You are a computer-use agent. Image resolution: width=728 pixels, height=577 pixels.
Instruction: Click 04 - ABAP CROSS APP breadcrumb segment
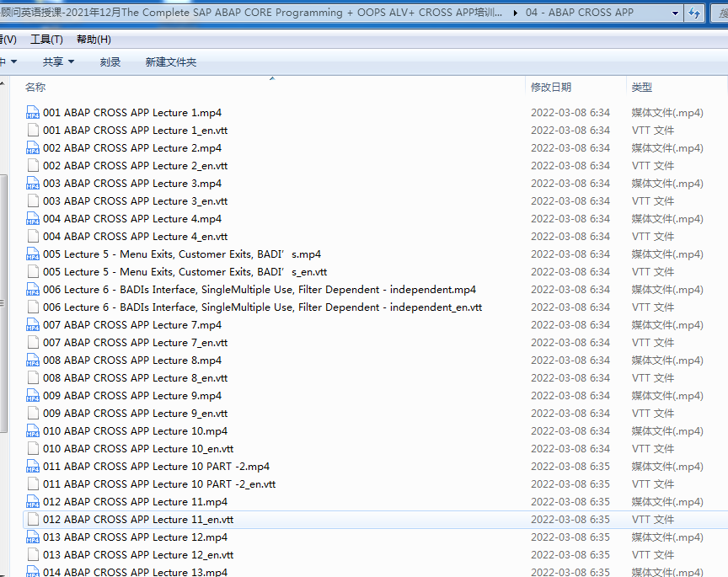[580, 13]
